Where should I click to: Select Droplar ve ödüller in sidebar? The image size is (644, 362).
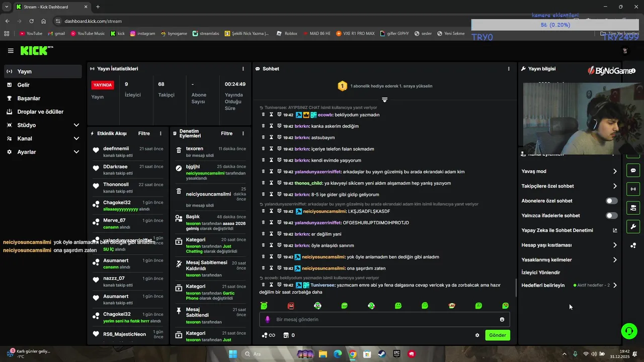(x=43, y=112)
